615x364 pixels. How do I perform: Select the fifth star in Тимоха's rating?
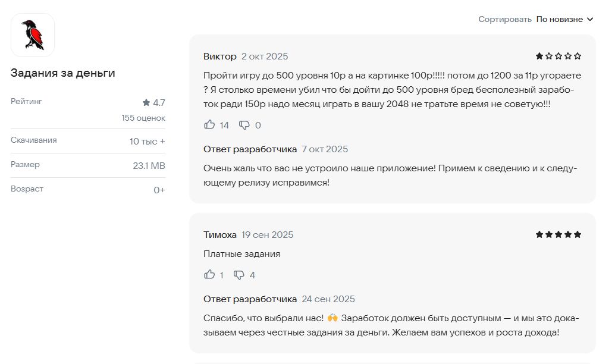(x=577, y=234)
